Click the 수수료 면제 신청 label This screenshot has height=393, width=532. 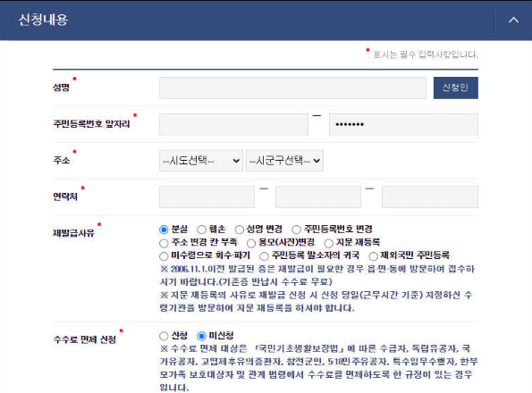[84, 339]
